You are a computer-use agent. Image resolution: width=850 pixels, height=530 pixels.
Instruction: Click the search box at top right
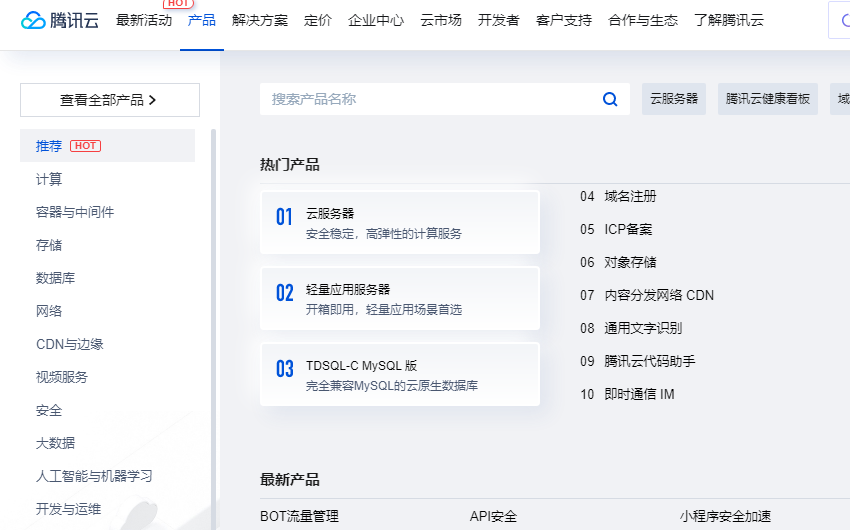click(839, 20)
